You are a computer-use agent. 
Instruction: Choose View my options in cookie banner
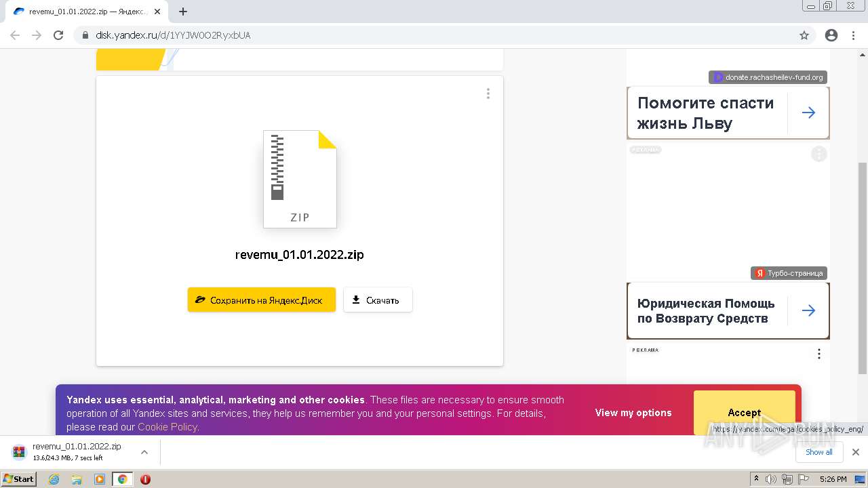point(633,413)
